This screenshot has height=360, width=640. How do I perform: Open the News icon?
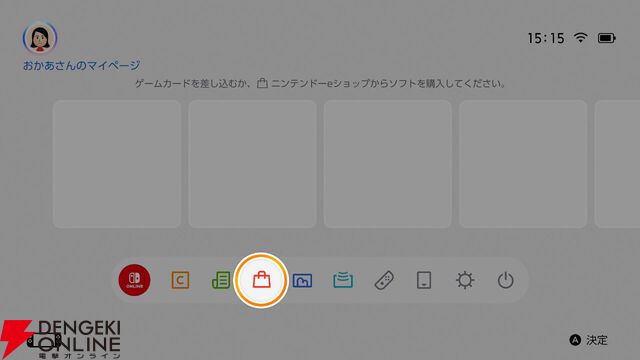[x=221, y=280]
